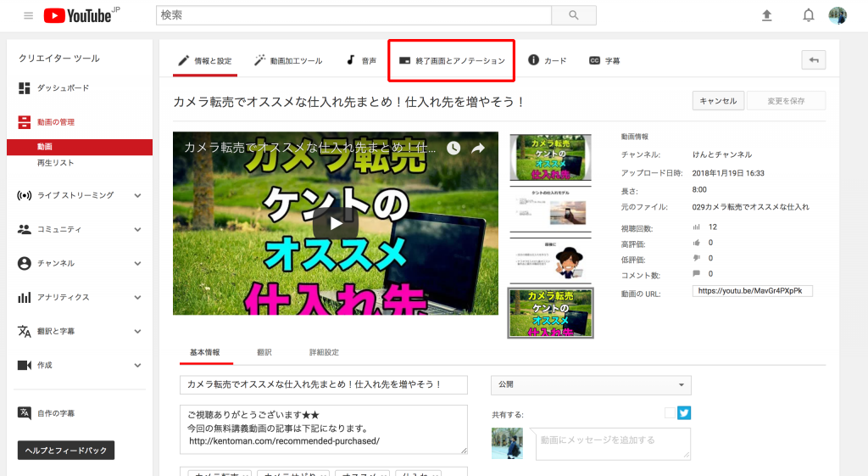
Task: Click 動画にメッセージを追加する message box
Action: click(613, 443)
